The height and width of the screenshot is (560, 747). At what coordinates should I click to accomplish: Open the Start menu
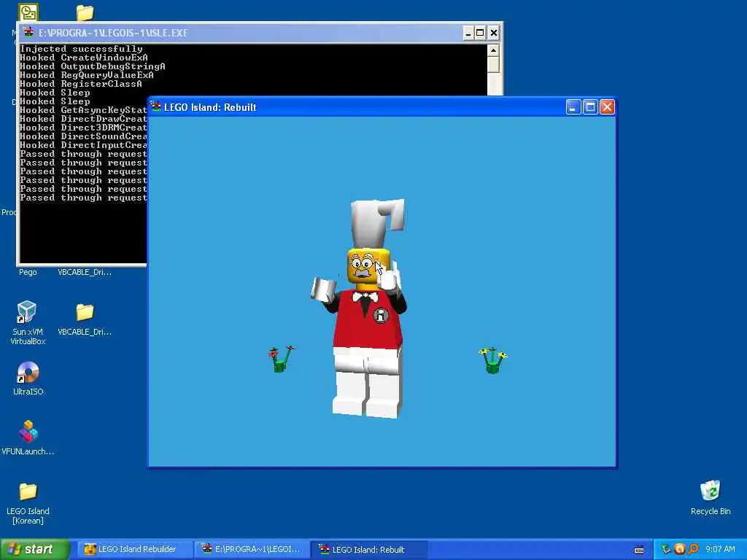[35, 549]
